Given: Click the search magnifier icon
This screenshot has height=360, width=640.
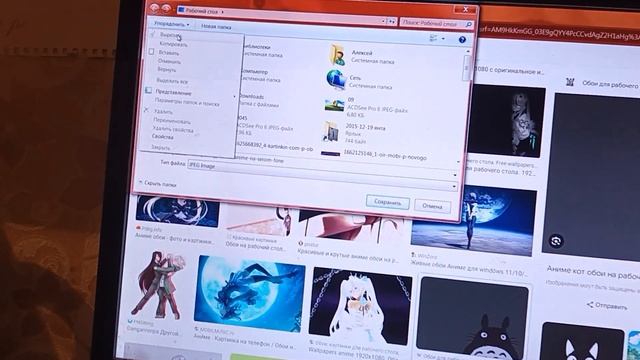Looking at the screenshot, I should pyautogui.click(x=469, y=25).
